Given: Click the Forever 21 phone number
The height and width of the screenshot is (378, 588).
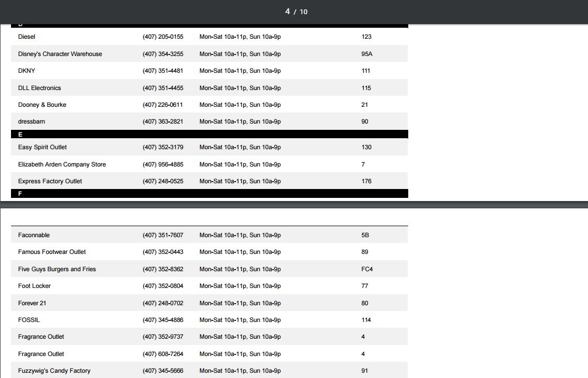Looking at the screenshot, I should [162, 303].
